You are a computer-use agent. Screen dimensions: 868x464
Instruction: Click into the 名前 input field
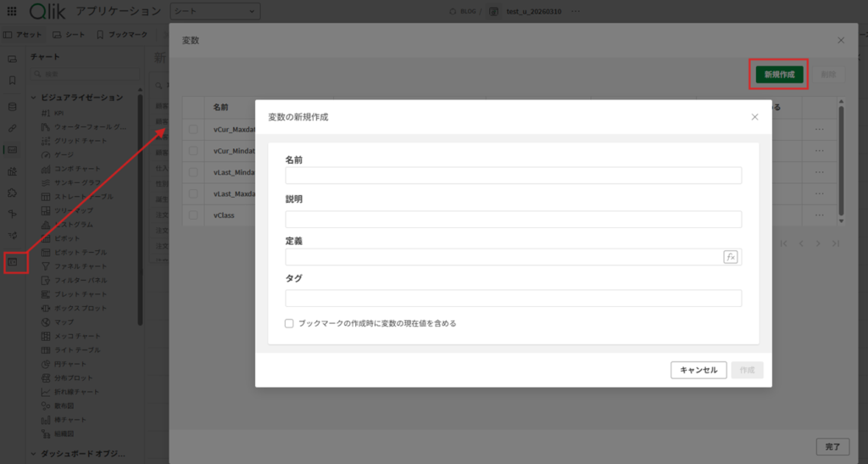pos(513,176)
